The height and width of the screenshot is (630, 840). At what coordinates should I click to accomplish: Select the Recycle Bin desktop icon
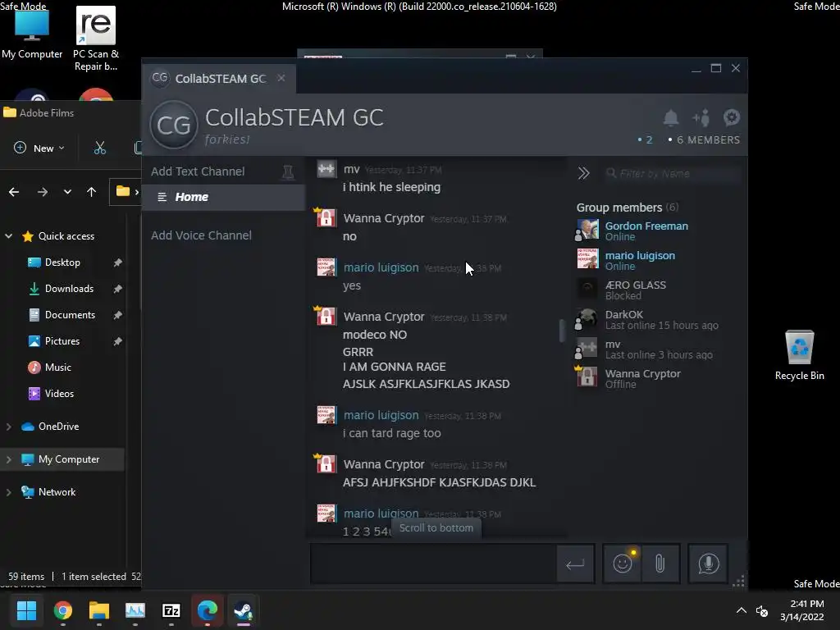[799, 355]
